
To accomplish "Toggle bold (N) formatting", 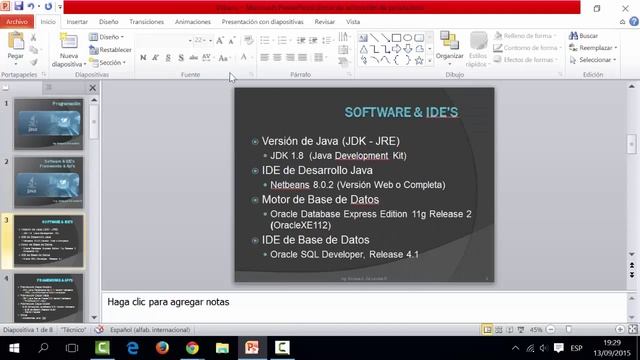I will pos(143,58).
